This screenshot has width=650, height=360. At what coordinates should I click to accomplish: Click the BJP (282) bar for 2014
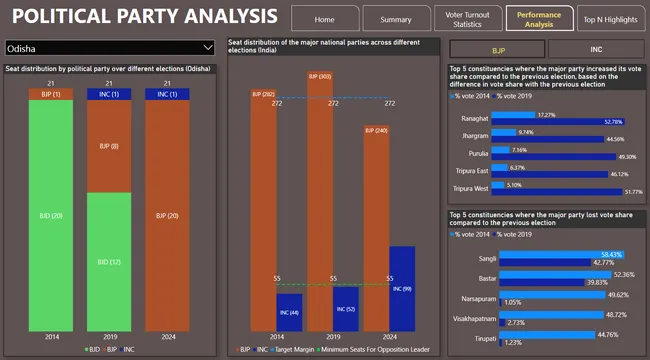coord(263,211)
